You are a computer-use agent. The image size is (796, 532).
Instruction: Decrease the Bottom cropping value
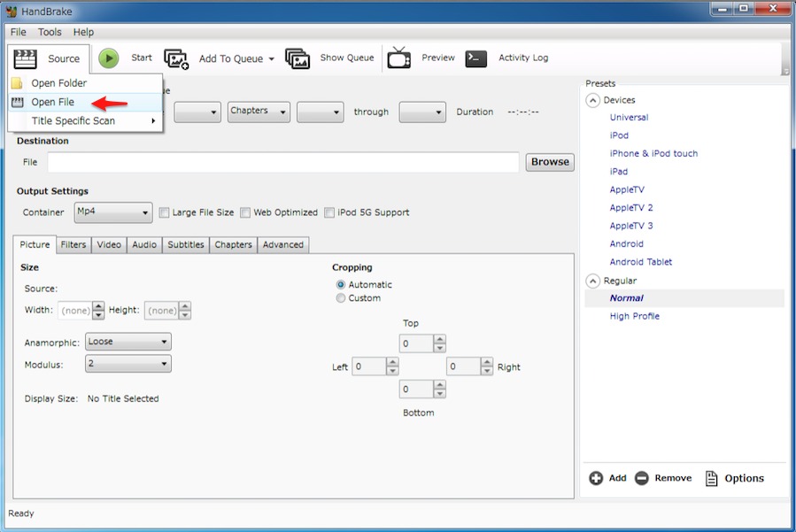click(440, 394)
